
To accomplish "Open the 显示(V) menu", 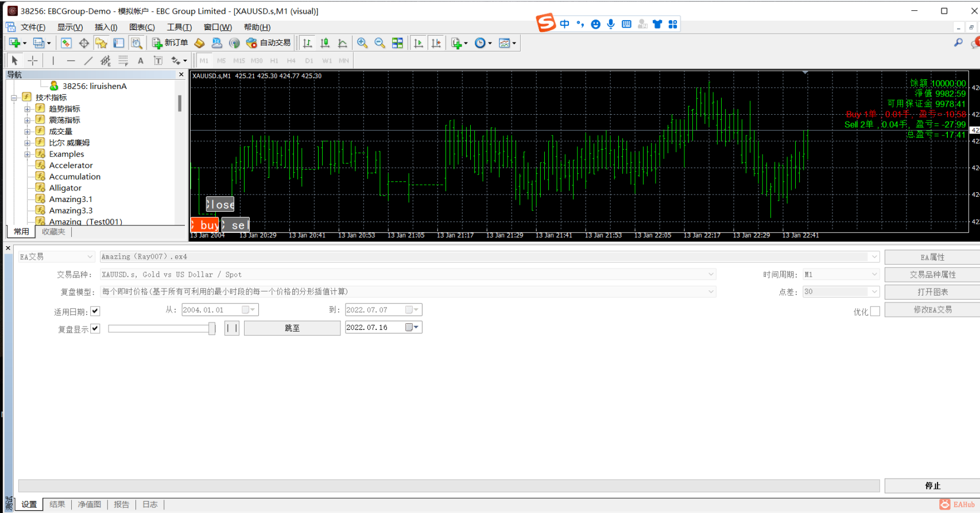I will pos(70,27).
